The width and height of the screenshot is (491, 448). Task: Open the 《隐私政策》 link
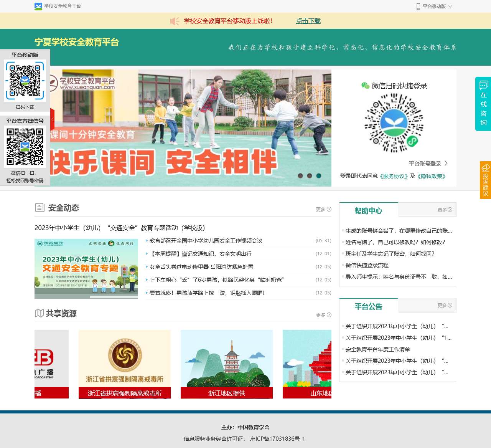click(432, 177)
